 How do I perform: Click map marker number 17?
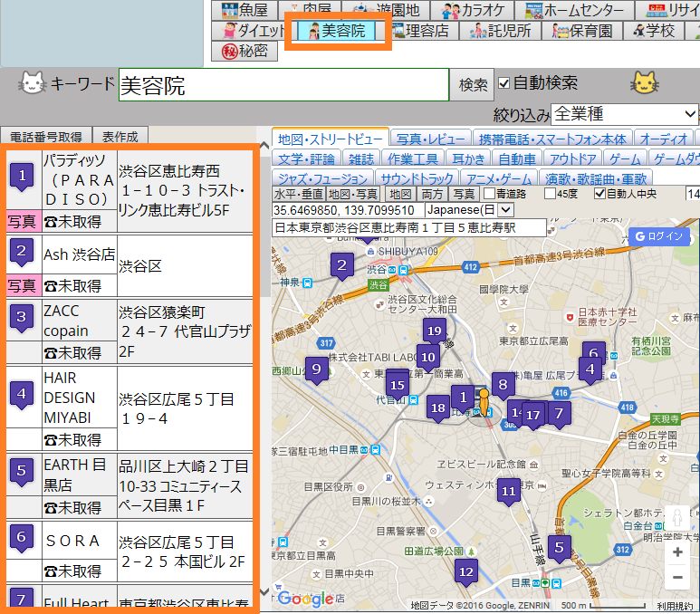pos(533,416)
